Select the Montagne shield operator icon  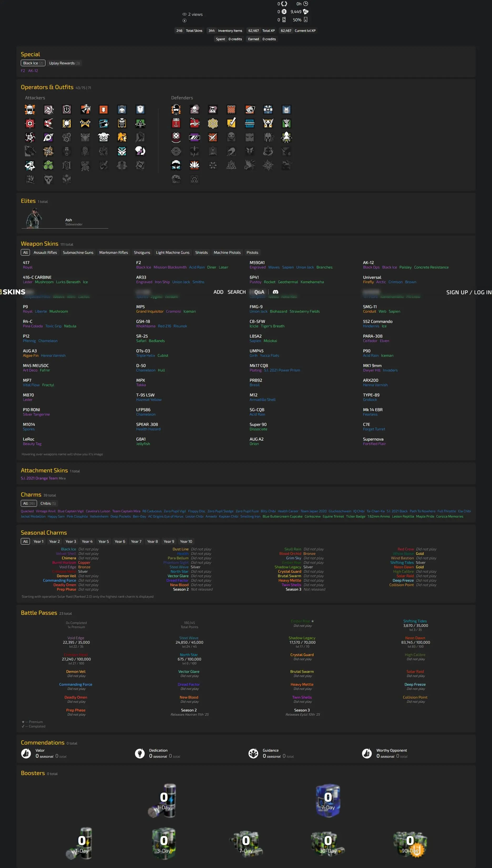tap(140, 110)
